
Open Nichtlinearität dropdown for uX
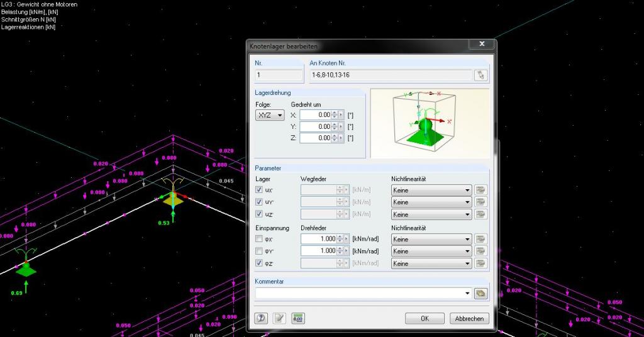click(x=431, y=190)
